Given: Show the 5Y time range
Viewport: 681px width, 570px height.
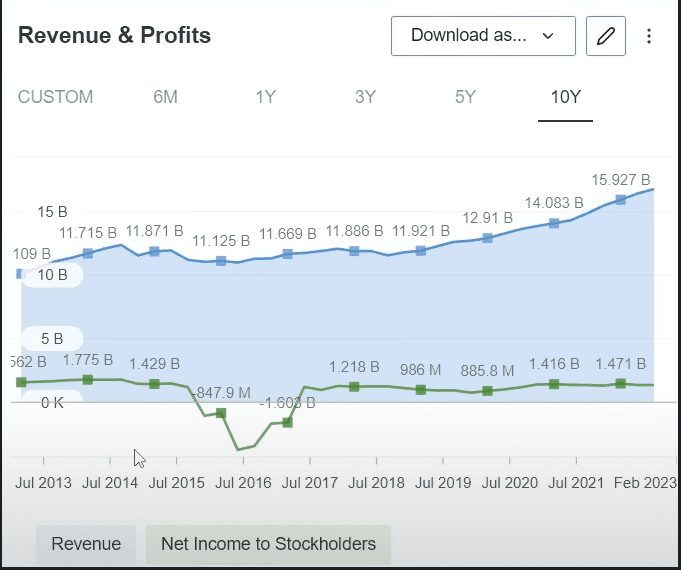Looking at the screenshot, I should [465, 97].
